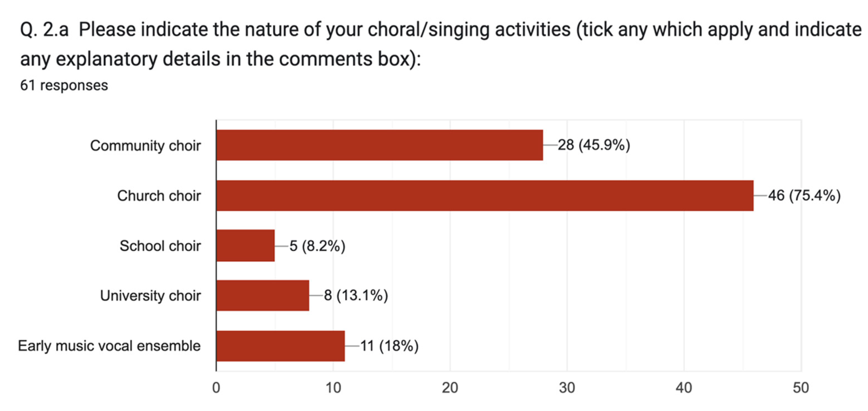Click the "11 (18%)" value label

coord(389,346)
